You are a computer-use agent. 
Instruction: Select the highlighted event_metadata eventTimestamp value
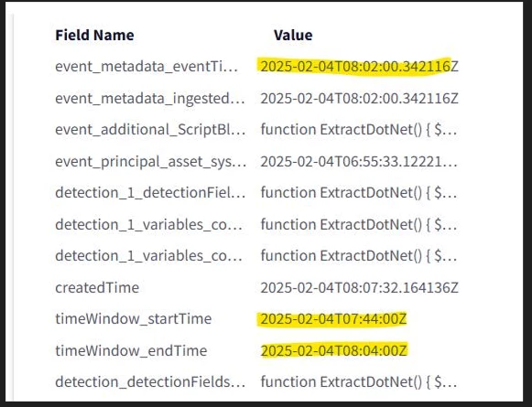point(359,67)
